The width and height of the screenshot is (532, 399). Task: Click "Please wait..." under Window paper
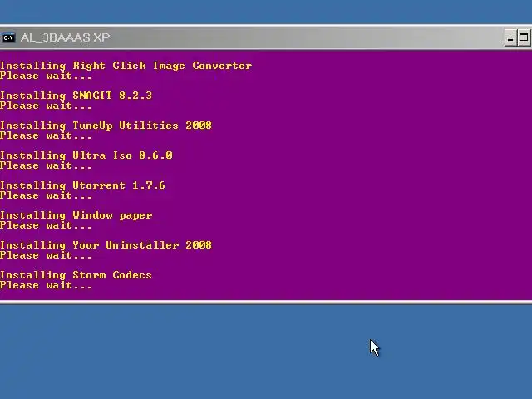click(x=46, y=225)
